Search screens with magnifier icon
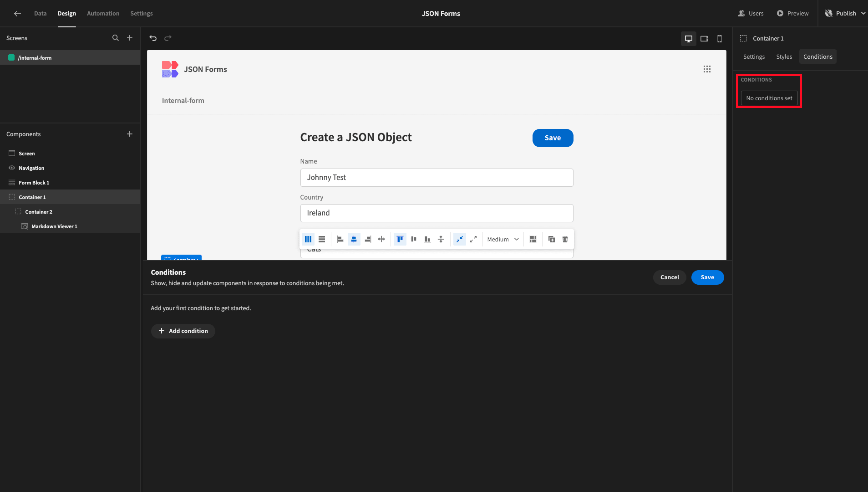 pos(116,38)
